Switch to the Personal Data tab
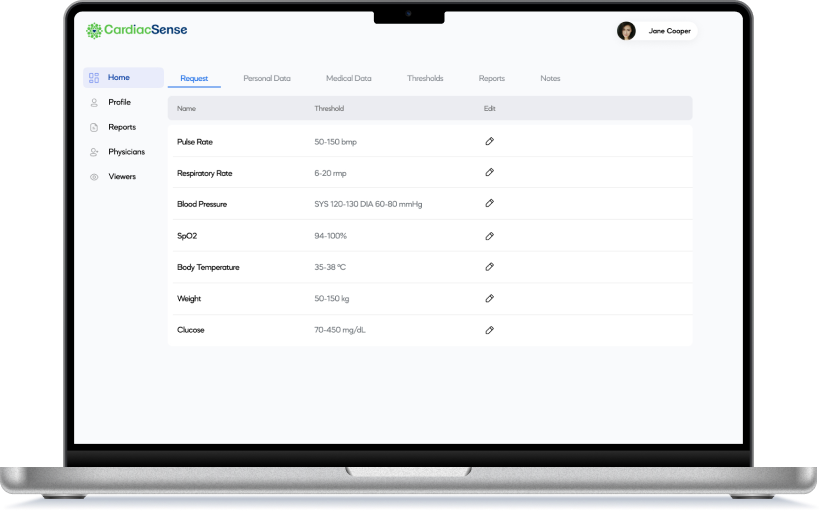The image size is (822, 513). click(x=267, y=78)
